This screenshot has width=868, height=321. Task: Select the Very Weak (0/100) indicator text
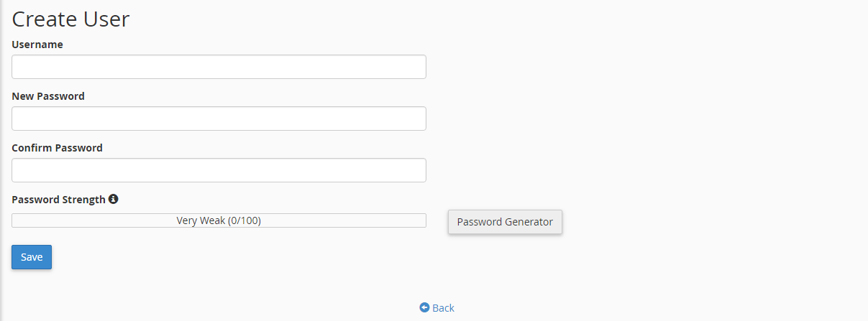point(219,220)
